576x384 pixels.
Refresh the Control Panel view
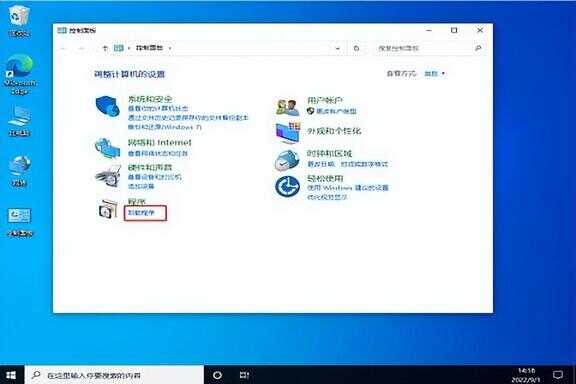(356, 48)
